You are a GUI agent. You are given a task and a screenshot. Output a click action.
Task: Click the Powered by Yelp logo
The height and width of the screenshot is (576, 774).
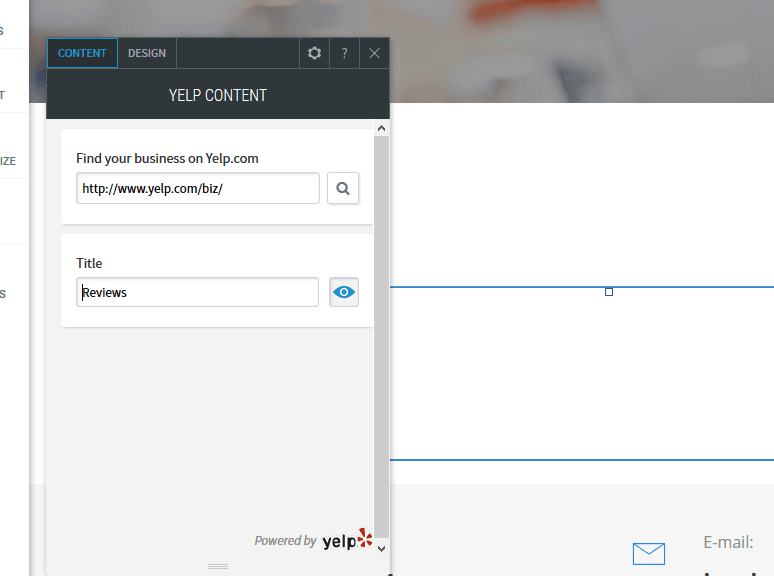pos(348,539)
